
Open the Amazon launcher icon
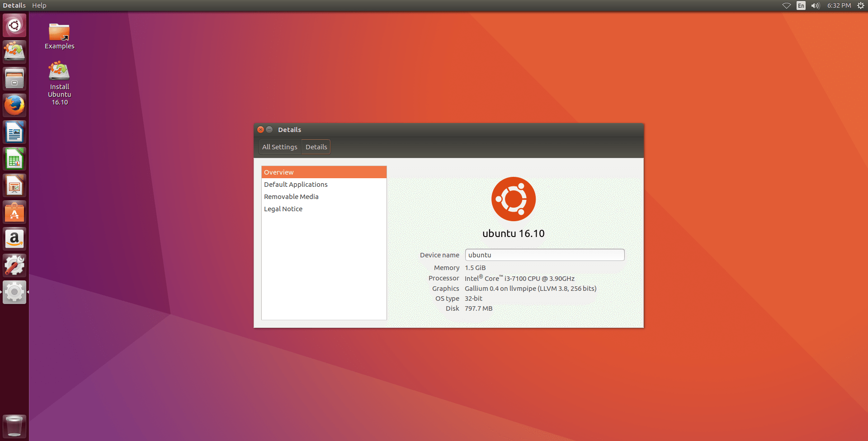[x=14, y=239]
